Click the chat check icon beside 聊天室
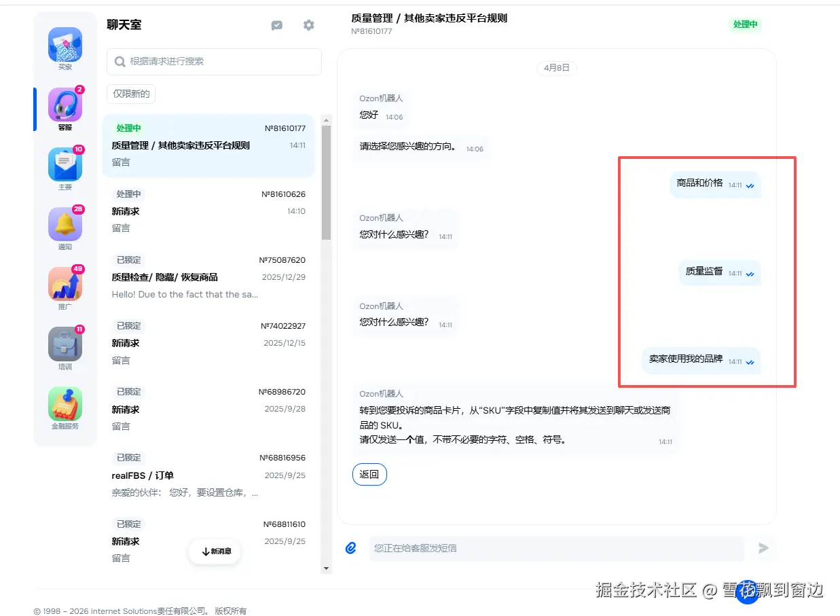Viewport: 840px width, 616px height. 277,25
